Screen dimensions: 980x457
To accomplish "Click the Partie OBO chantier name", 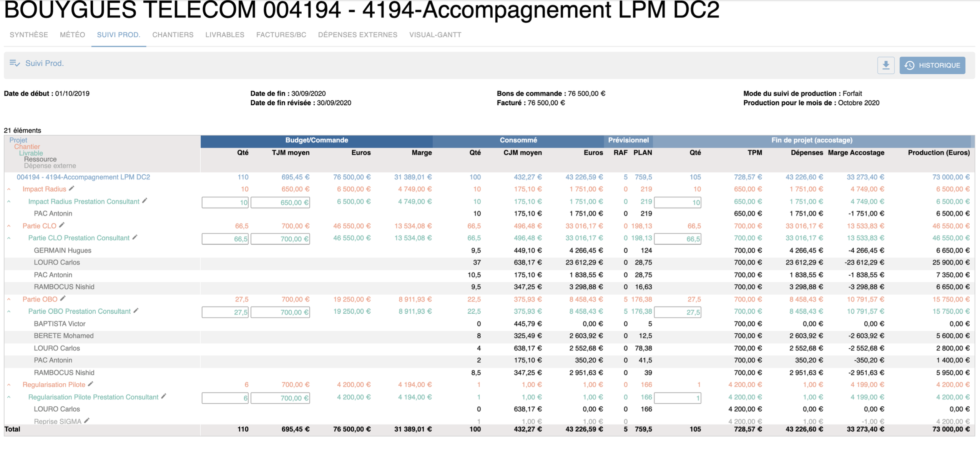I will [x=40, y=300].
